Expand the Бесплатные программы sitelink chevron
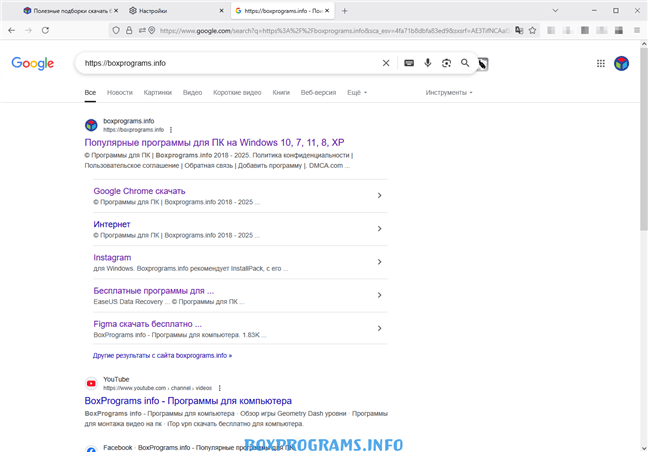648x452 pixels. [379, 295]
